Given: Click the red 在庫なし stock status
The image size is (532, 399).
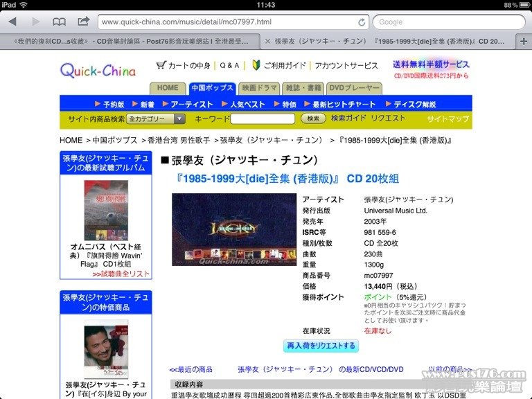Looking at the screenshot, I should 378,331.
